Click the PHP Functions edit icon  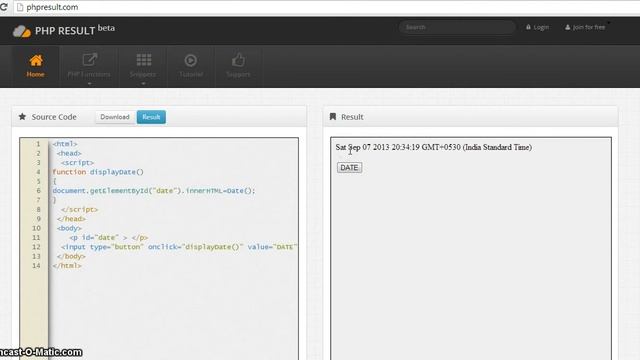pyautogui.click(x=89, y=60)
